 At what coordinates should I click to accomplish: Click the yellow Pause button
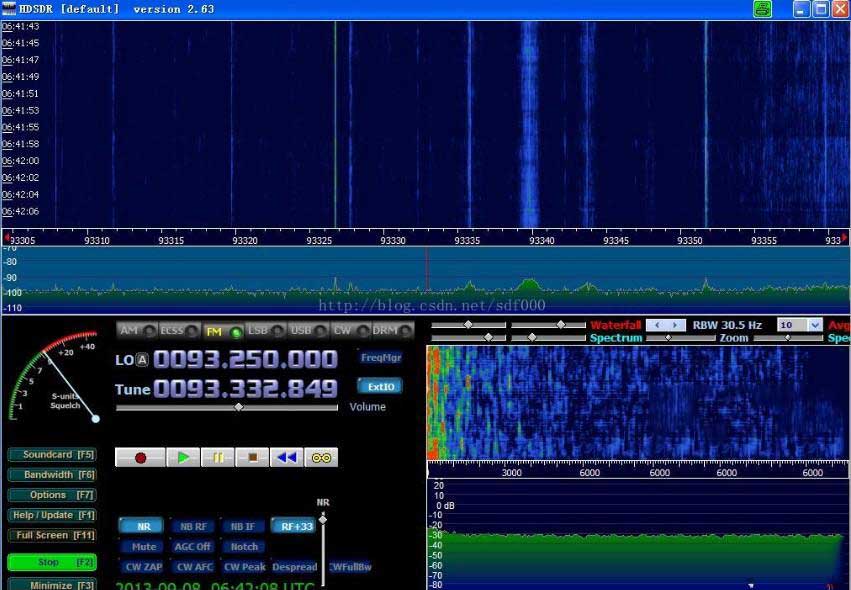coord(218,458)
